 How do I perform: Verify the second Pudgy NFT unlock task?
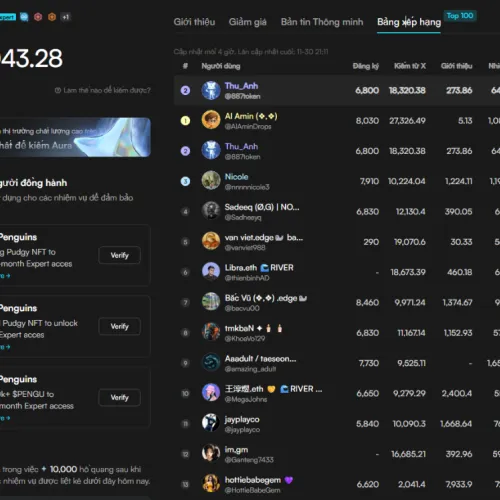coord(119,326)
